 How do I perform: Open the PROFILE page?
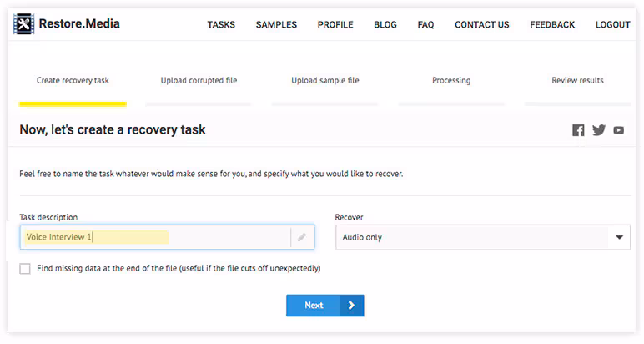[335, 25]
